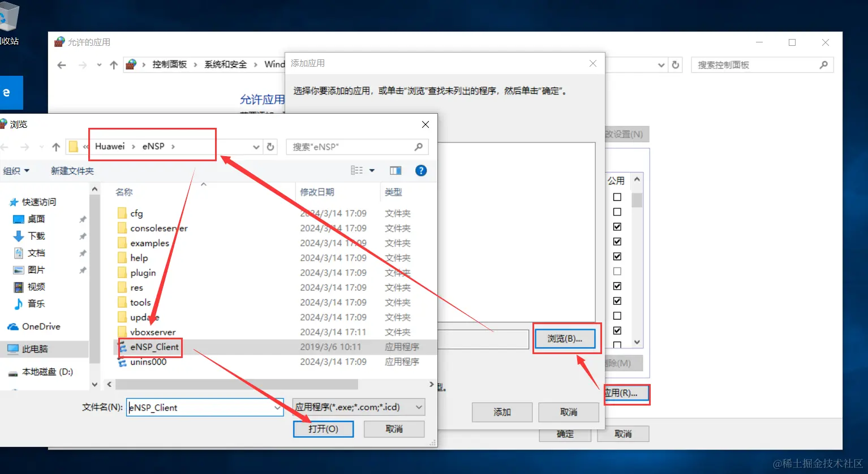Screen dimensions: 868x474
Task: Click search magnifier in eNSP search box
Action: click(419, 147)
